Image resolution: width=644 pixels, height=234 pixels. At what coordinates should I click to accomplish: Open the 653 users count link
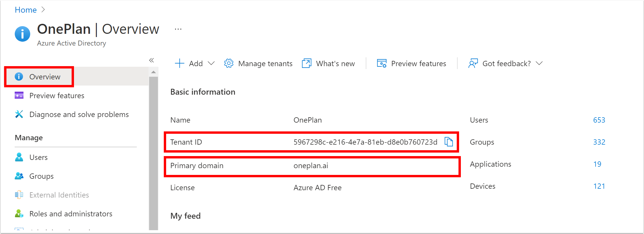point(599,120)
